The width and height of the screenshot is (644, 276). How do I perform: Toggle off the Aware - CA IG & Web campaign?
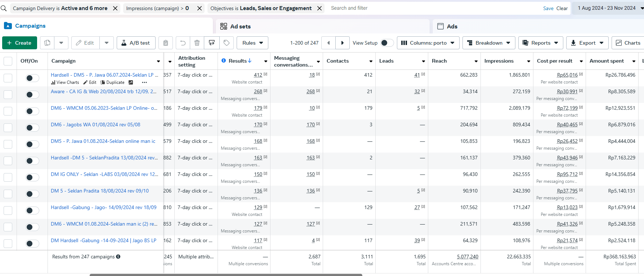point(32,95)
